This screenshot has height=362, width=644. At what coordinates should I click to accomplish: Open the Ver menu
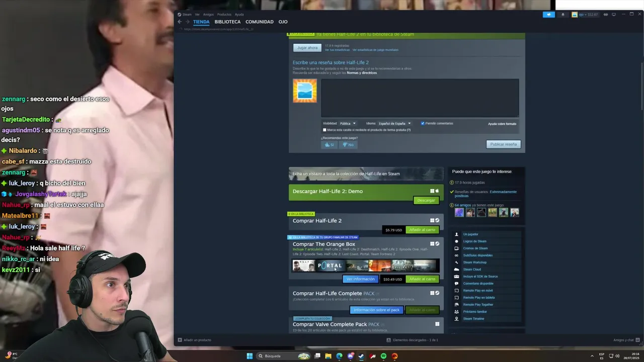(x=197, y=15)
